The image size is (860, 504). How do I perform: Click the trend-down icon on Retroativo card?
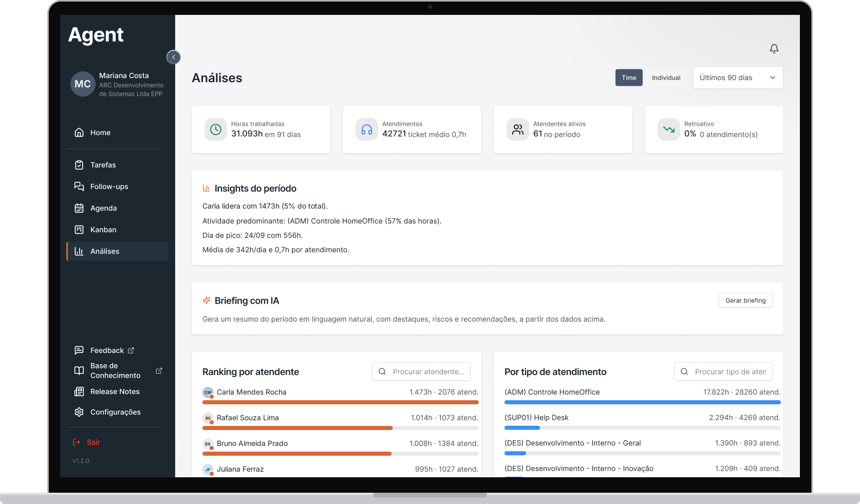pos(669,129)
